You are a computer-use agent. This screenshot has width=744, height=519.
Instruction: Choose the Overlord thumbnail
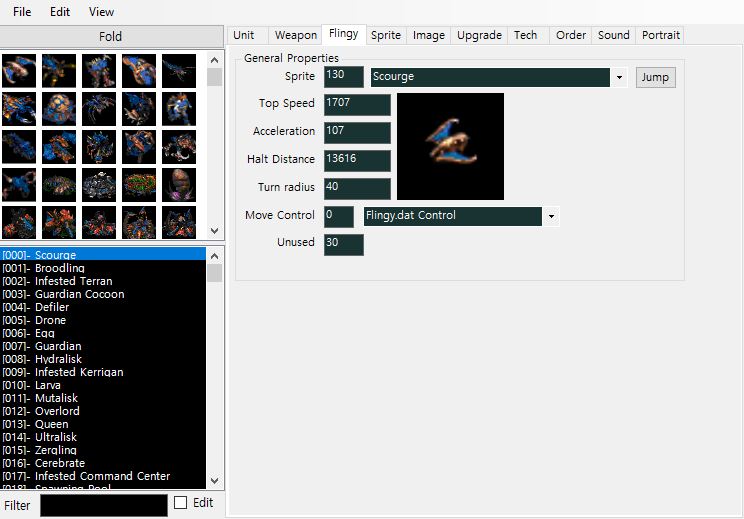[99, 147]
